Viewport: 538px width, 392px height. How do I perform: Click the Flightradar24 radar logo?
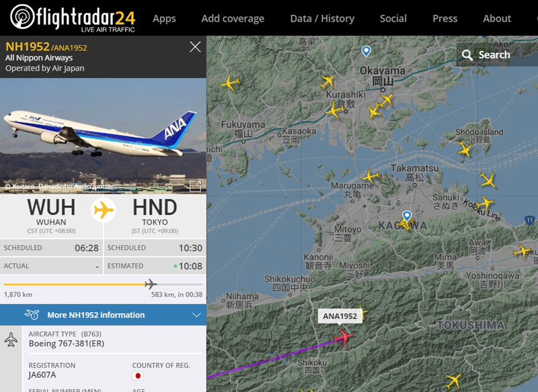pos(22,16)
